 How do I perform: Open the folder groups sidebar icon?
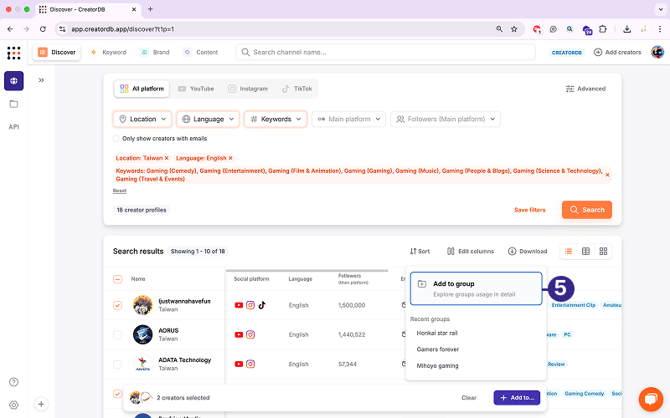coord(14,104)
